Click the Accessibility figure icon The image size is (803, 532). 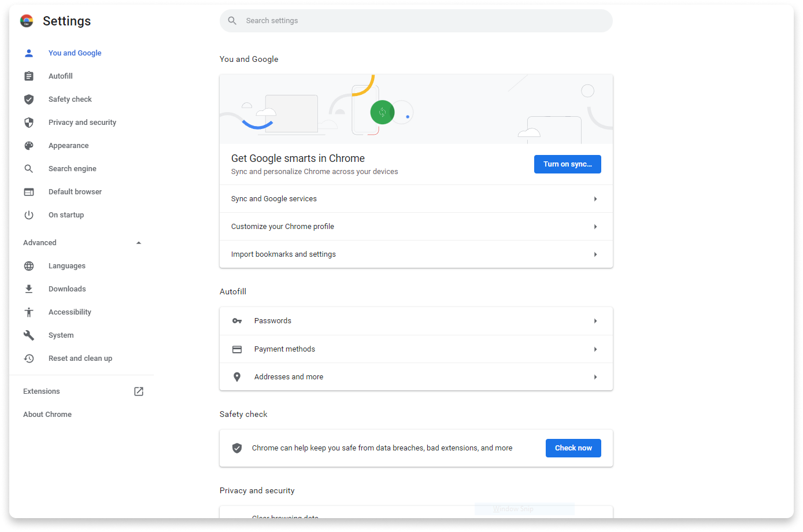pos(29,312)
